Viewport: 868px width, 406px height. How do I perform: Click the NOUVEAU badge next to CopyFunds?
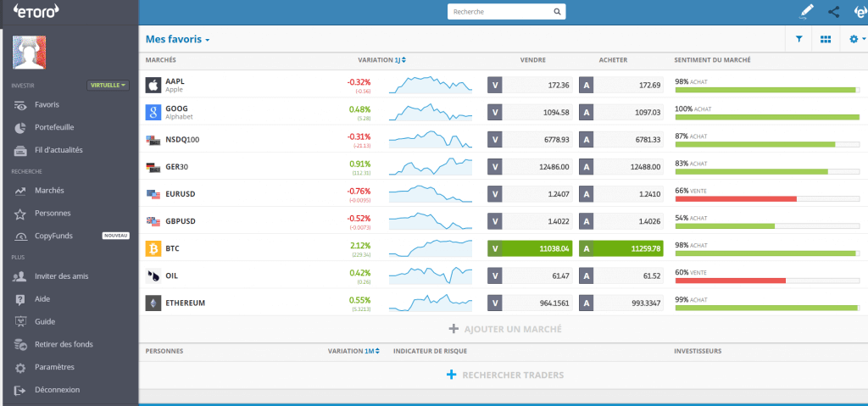tap(115, 236)
